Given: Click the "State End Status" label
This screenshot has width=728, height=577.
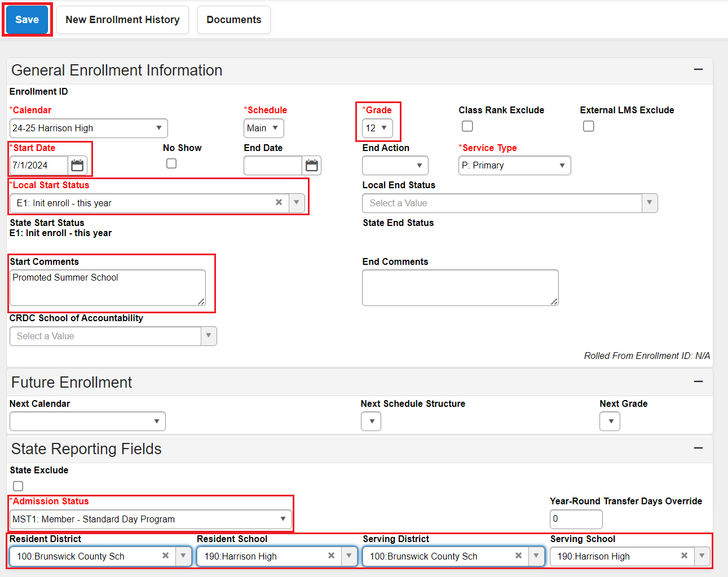Looking at the screenshot, I should [398, 223].
